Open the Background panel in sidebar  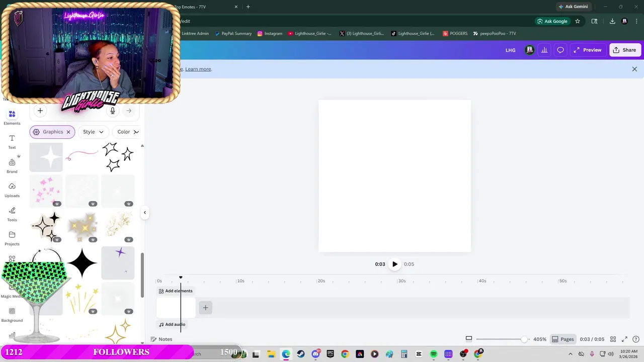click(x=12, y=315)
